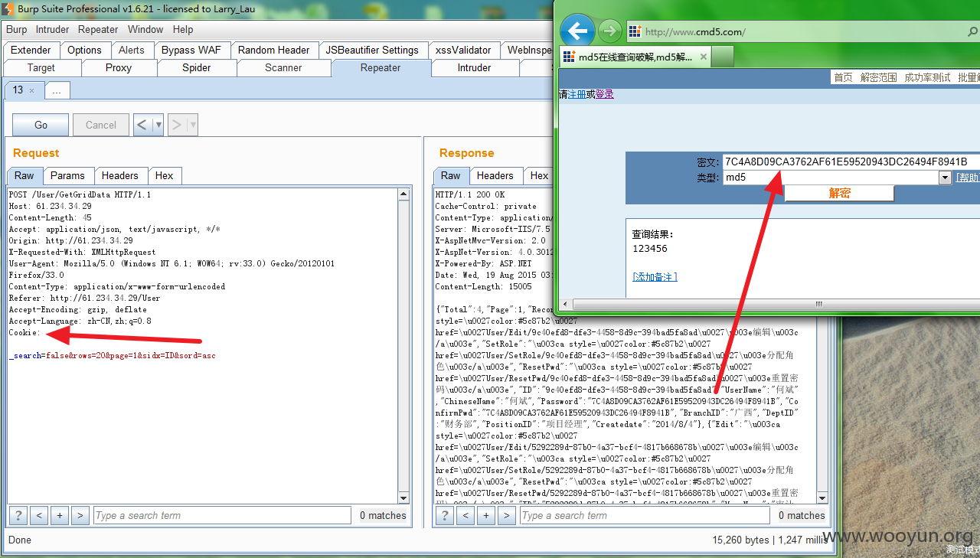Open 首页 home in cmd5 navigation
This screenshot has width=980, height=558.
[843, 77]
